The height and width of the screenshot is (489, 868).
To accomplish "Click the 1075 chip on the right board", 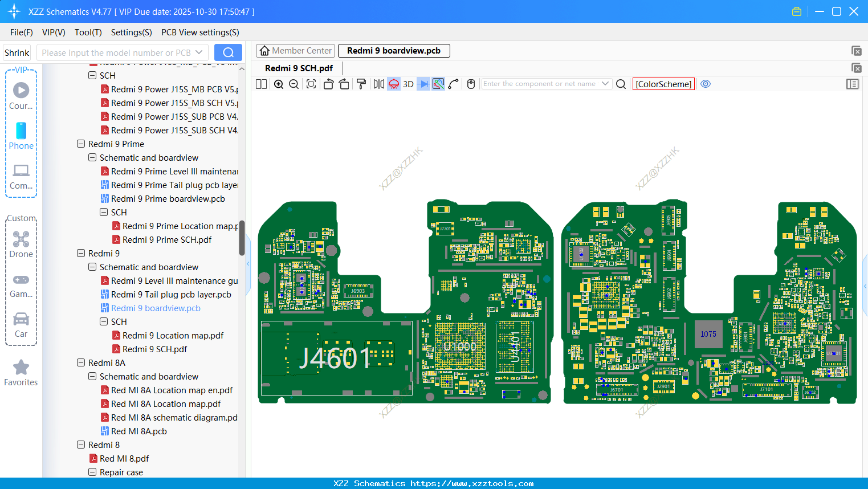I will [708, 334].
